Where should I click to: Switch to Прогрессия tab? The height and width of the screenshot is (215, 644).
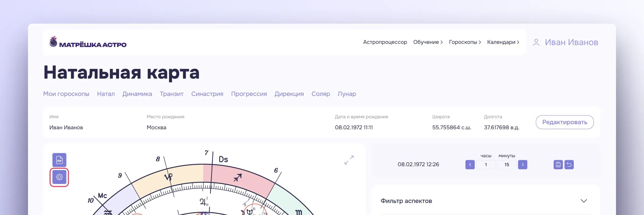tap(249, 94)
